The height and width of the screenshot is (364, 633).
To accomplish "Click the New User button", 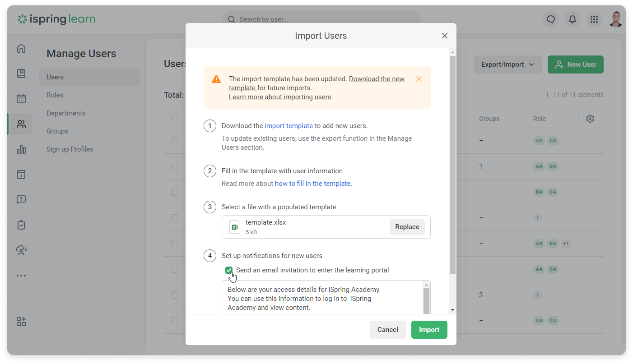I will tap(576, 65).
